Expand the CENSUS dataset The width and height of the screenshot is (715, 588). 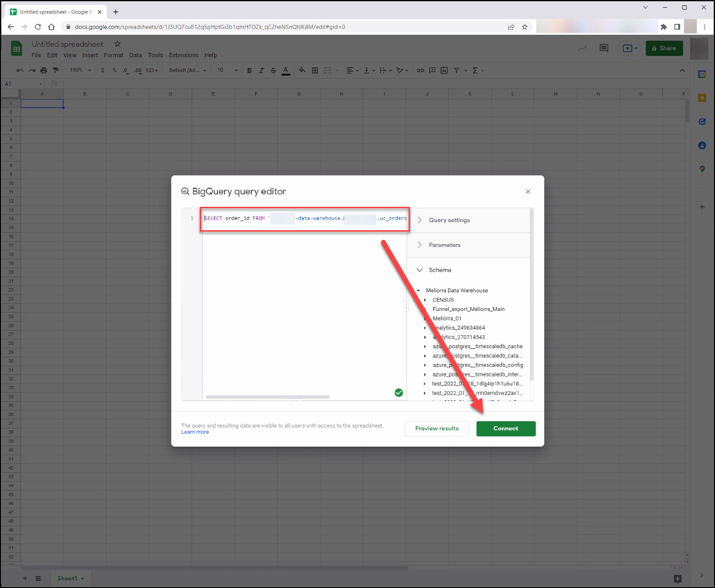(x=425, y=300)
